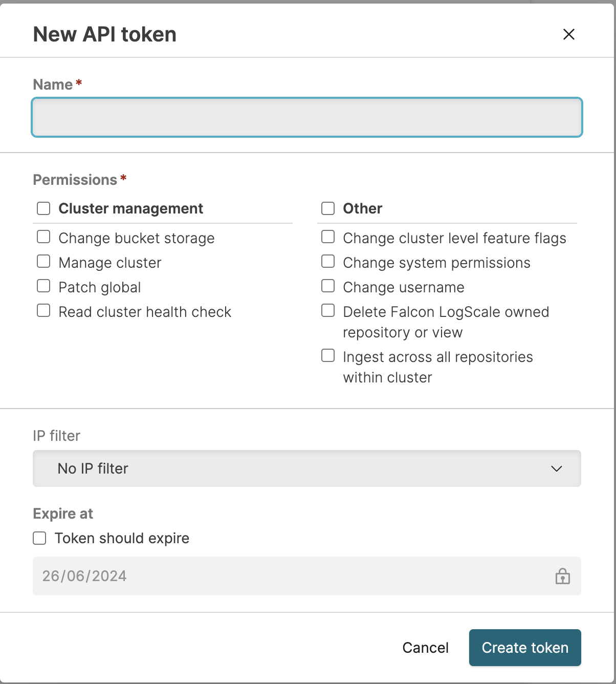Select all Other permissions checkbox
616x684 pixels.
pyautogui.click(x=328, y=208)
